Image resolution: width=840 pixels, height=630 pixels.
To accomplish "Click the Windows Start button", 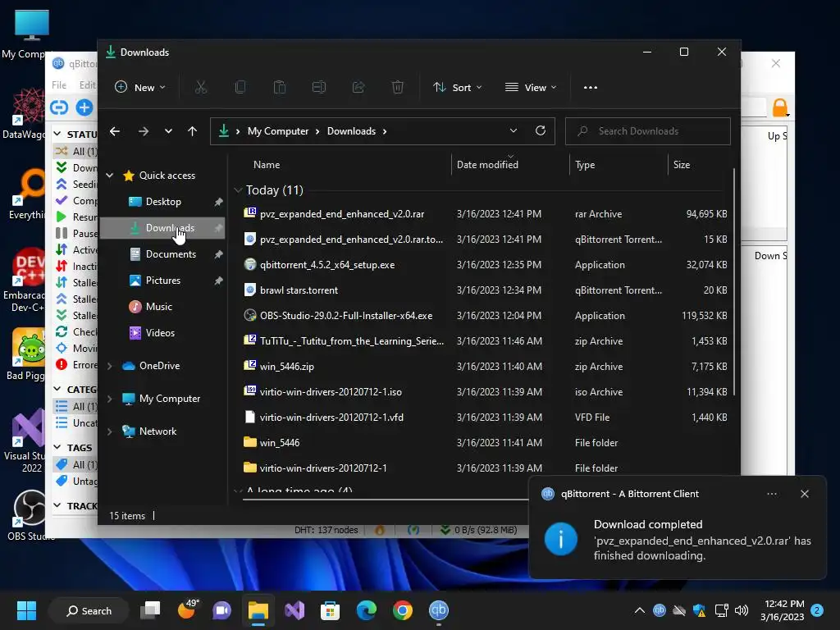I will (x=26, y=610).
